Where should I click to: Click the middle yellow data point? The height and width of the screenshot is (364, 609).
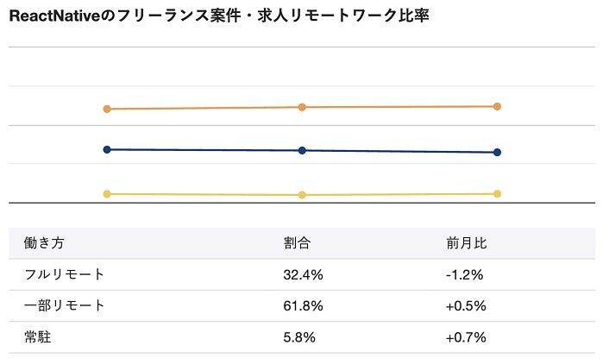click(302, 195)
